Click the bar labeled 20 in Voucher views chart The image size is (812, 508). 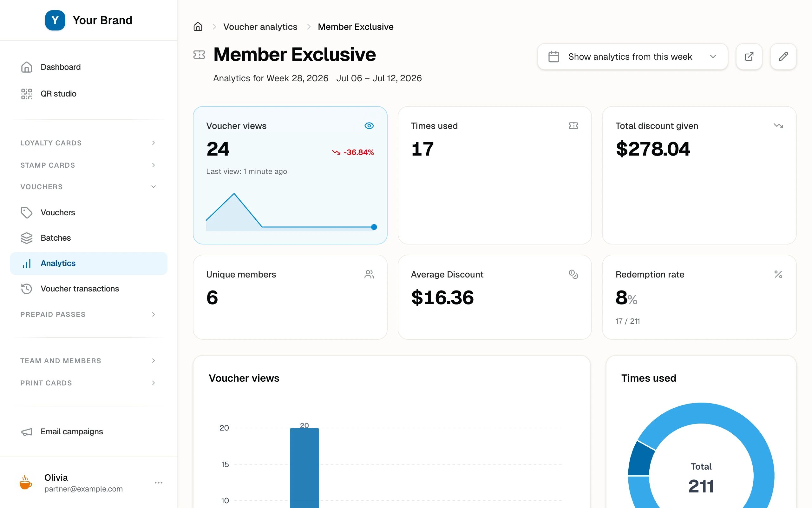pos(304,468)
